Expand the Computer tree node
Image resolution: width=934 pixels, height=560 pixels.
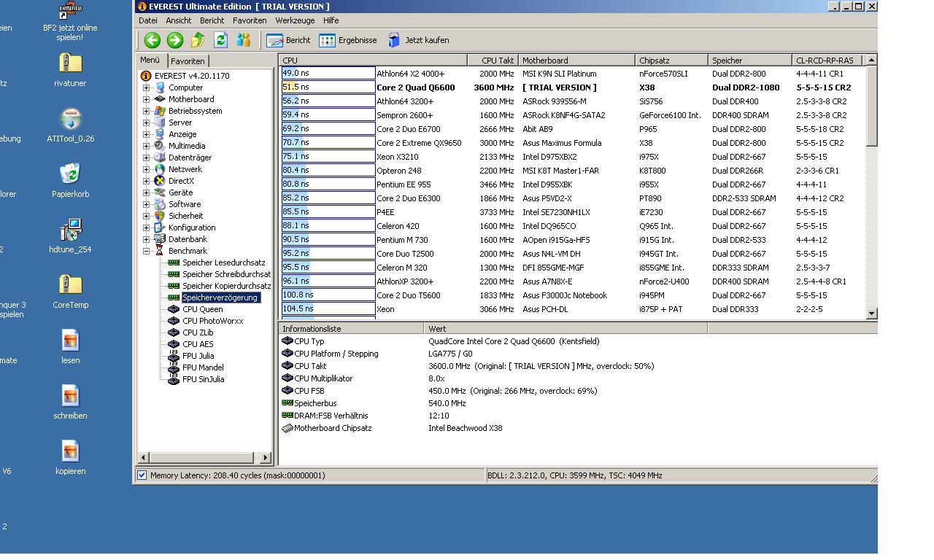(146, 87)
